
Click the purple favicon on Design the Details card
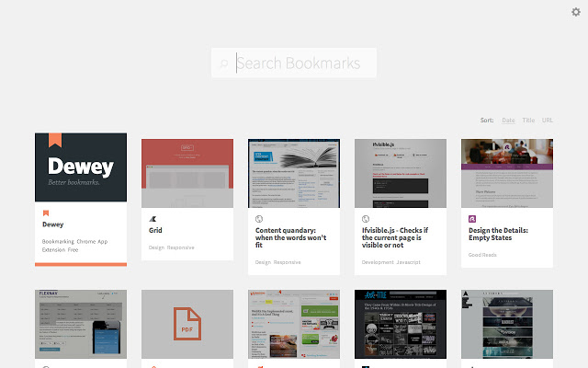pos(472,220)
